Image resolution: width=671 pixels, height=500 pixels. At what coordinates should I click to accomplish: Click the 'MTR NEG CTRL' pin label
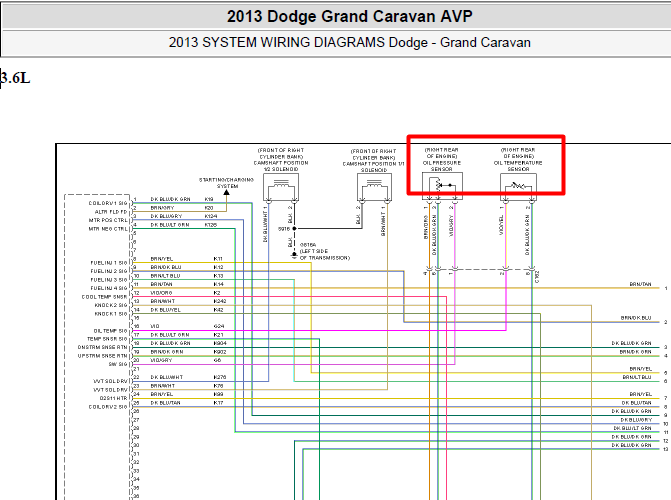[x=108, y=229]
